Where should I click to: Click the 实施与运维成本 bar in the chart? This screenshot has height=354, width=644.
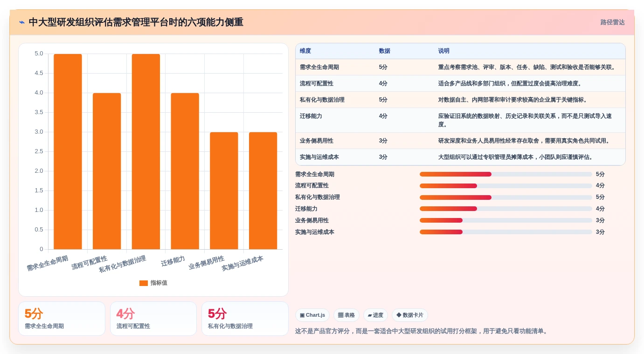click(x=263, y=191)
